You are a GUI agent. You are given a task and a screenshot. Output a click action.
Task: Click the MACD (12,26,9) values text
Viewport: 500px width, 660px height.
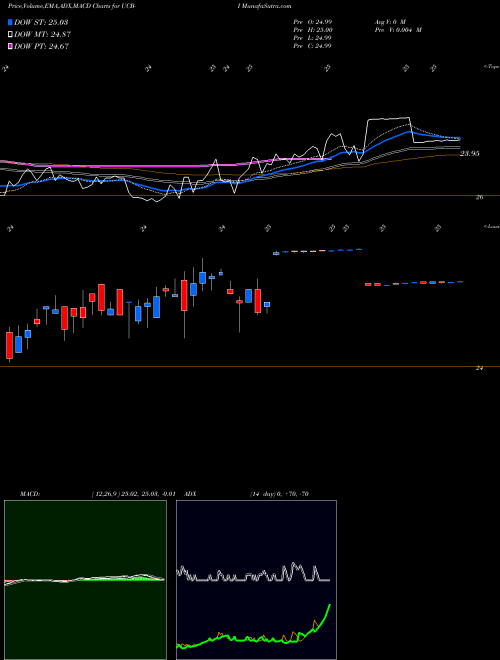click(133, 494)
